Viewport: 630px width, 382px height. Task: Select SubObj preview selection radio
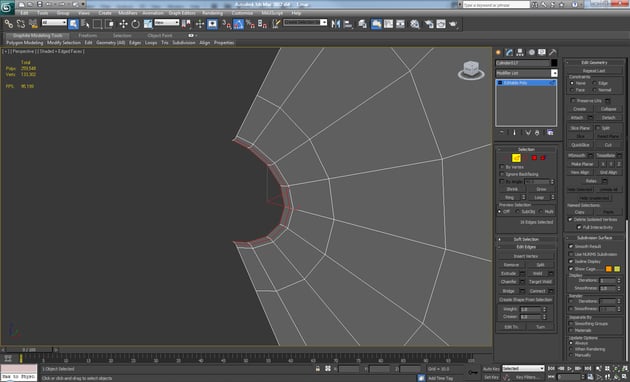[518, 211]
